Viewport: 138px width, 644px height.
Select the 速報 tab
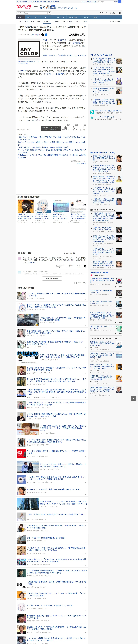pos(28,17)
